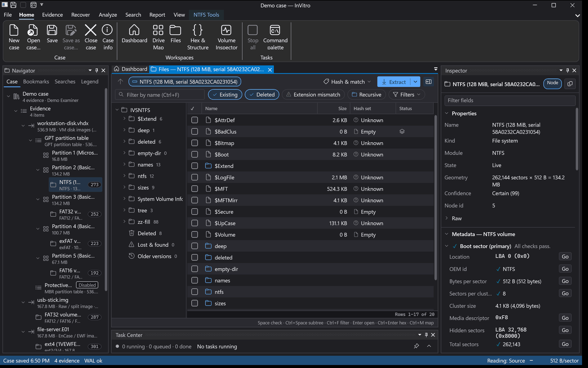Open the Dashboard workspace icon
588x368 pixels.
tap(134, 34)
